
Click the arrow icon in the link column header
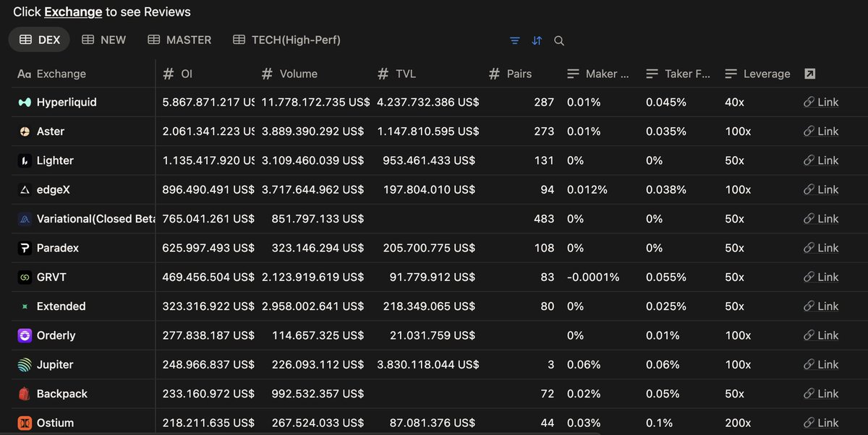point(810,74)
